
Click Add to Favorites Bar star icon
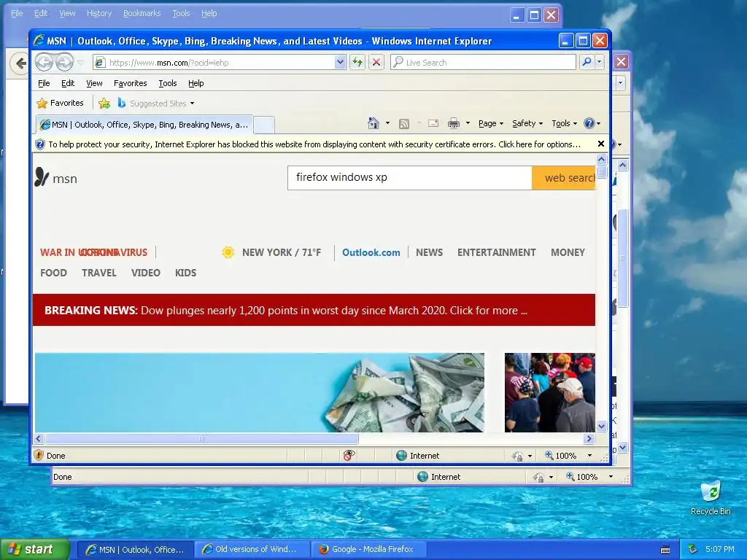[104, 103]
